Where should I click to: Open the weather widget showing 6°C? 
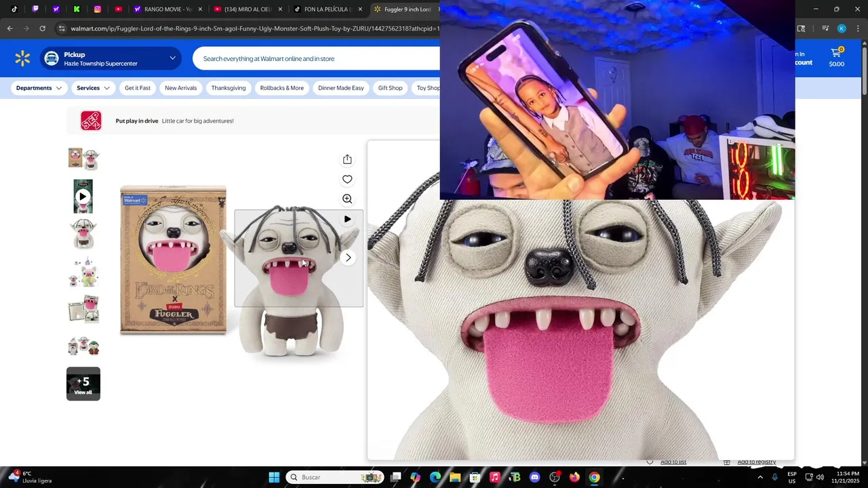point(31,477)
